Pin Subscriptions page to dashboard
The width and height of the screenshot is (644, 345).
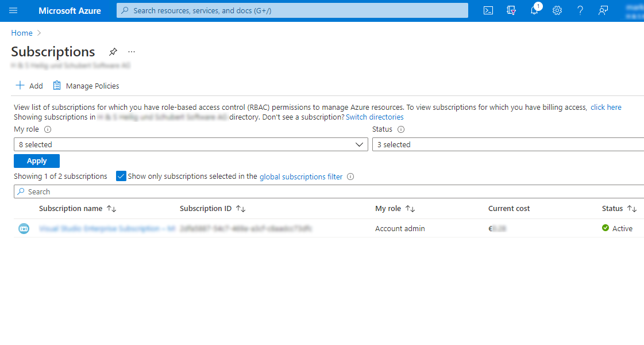point(113,52)
